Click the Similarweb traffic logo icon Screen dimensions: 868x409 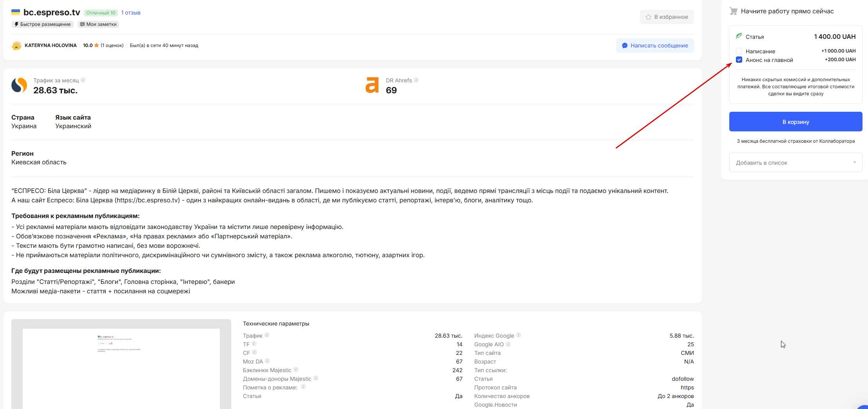[x=19, y=85]
